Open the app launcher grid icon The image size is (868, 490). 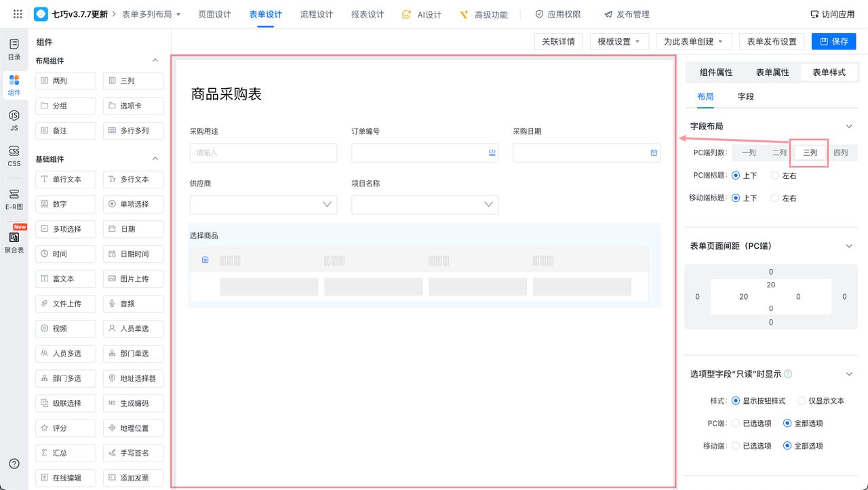18,14
